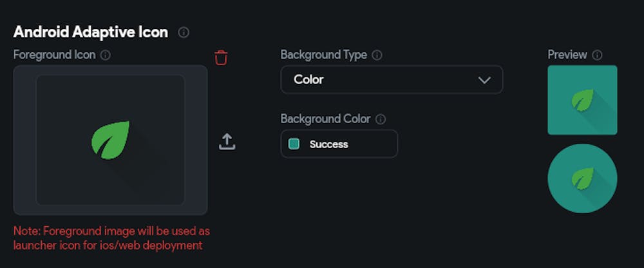Click the Preview label text
644x268 pixels.
tap(567, 55)
